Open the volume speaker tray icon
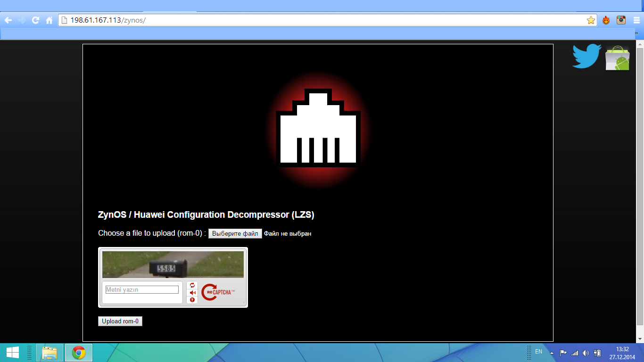 point(586,353)
